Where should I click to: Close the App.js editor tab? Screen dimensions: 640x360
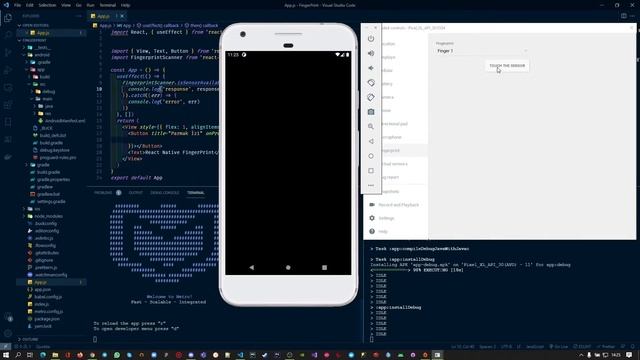click(x=122, y=16)
